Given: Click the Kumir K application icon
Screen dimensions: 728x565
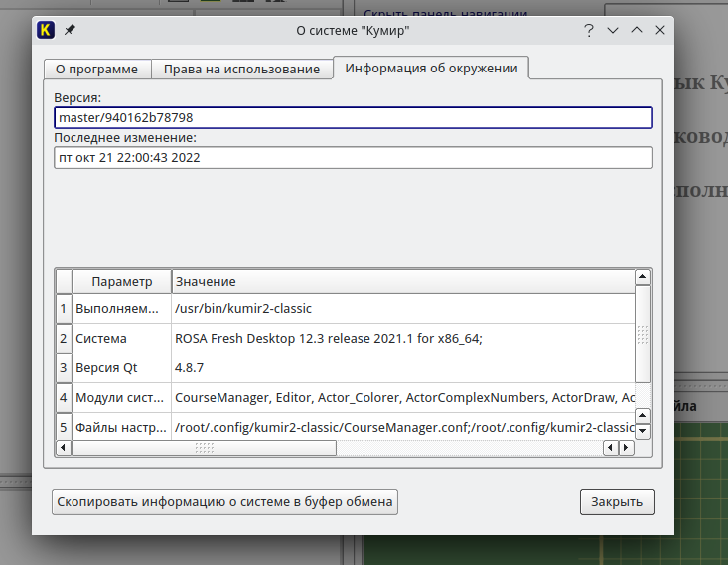Looking at the screenshot, I should pyautogui.click(x=46, y=30).
